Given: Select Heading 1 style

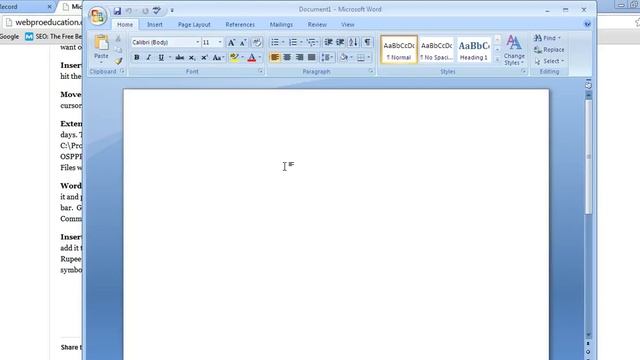Looking at the screenshot, I should click(473, 49).
